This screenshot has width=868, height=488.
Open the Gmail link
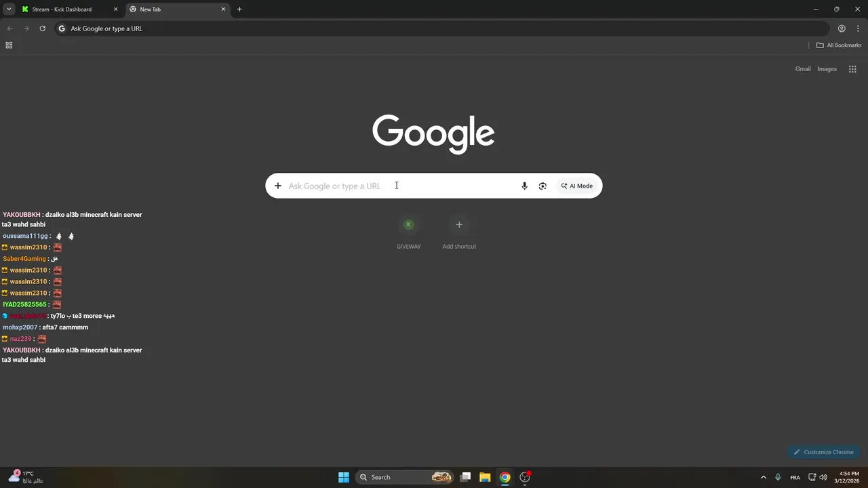tap(803, 69)
